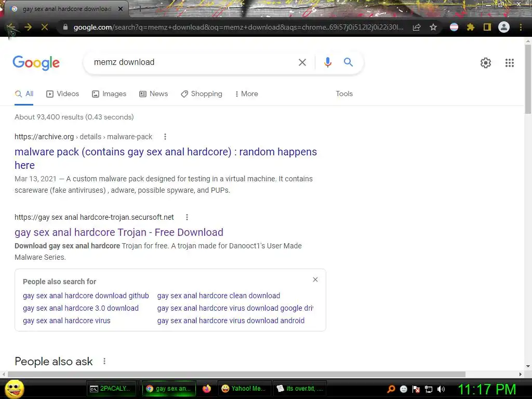Click the suggestion ending in download google dri

[235, 308]
